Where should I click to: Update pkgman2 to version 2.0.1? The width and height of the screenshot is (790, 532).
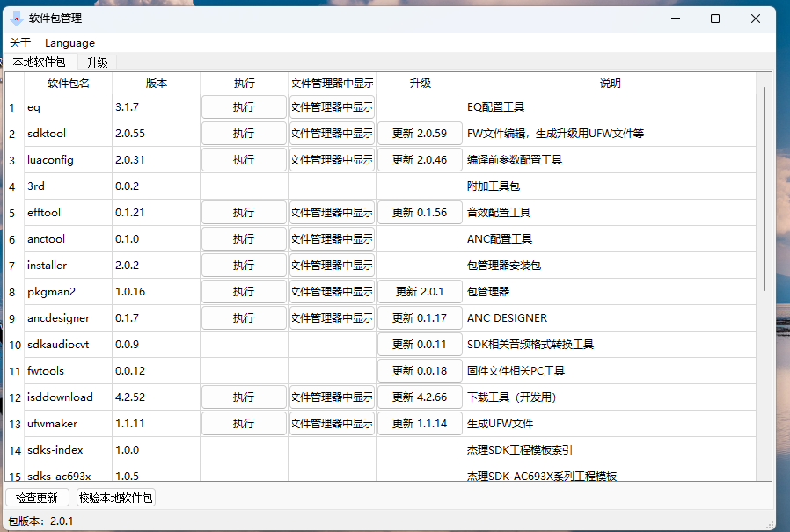420,292
